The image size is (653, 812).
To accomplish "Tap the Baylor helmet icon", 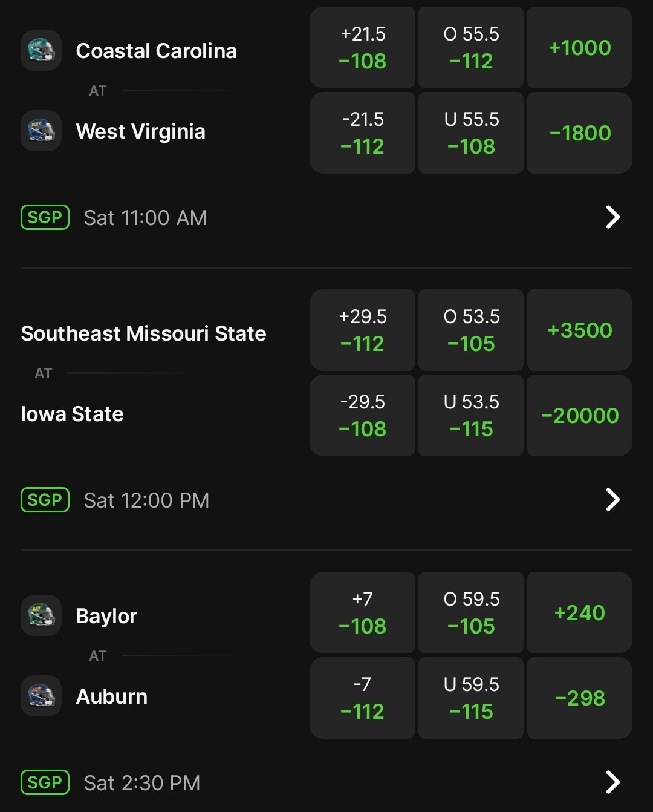I will 41,615.
